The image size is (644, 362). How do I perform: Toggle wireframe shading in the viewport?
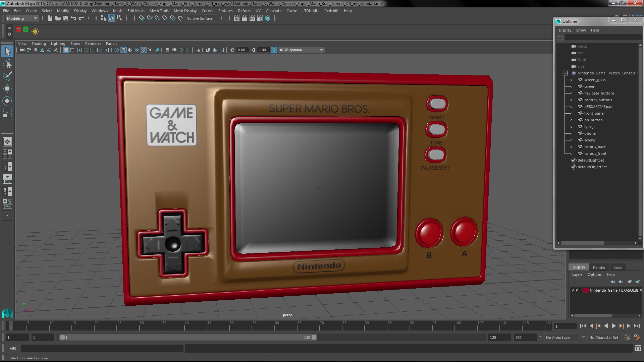(x=117, y=50)
